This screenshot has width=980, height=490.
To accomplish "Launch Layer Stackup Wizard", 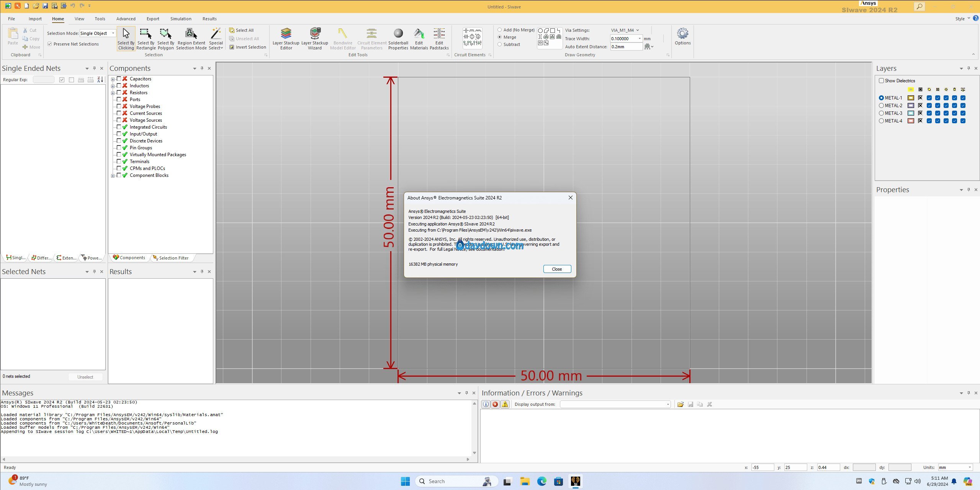I will click(315, 39).
